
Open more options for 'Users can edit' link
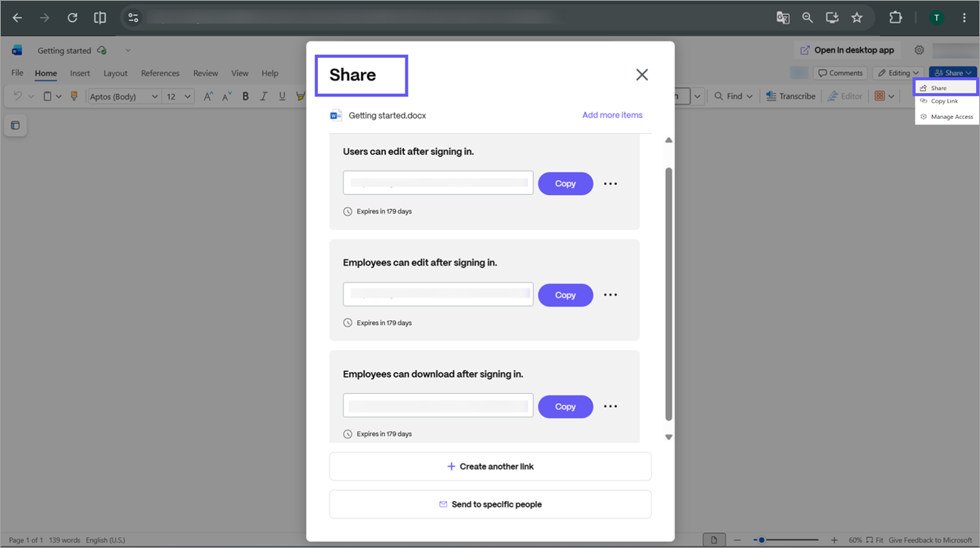611,184
